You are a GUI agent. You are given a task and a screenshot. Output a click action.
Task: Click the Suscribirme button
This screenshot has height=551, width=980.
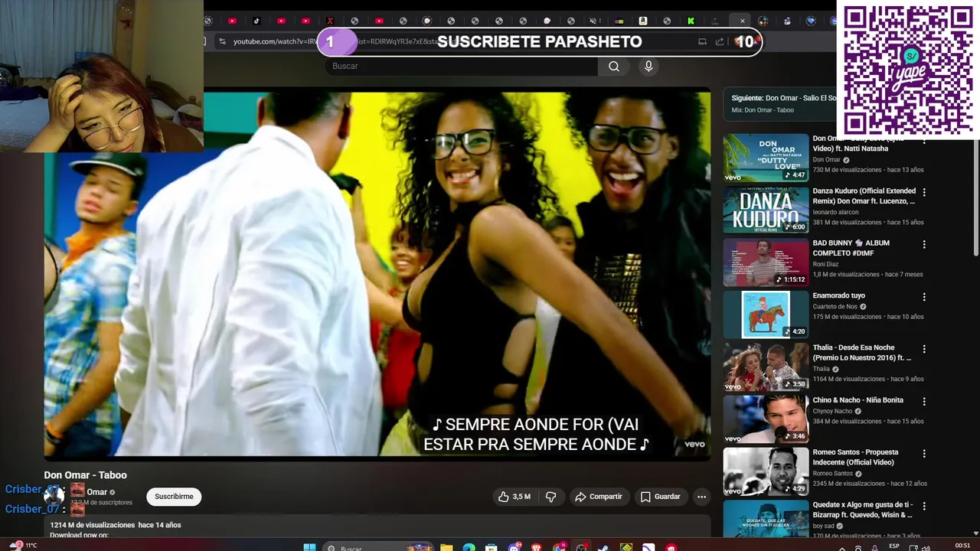(174, 497)
